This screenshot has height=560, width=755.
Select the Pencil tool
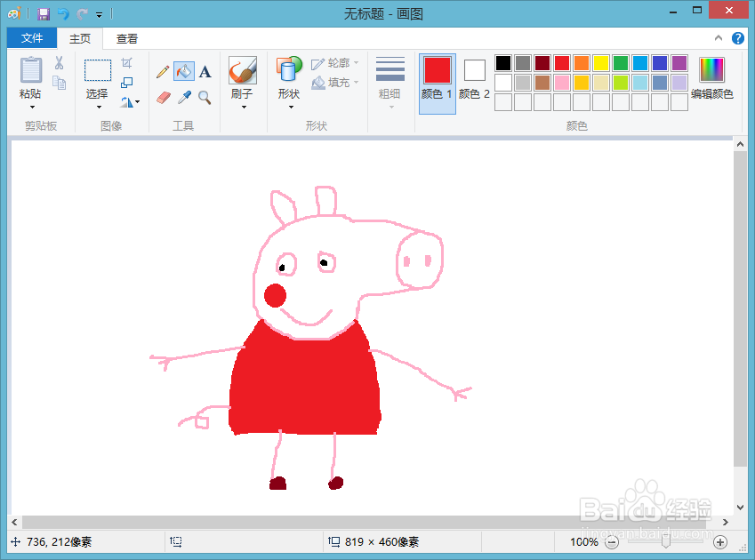point(163,70)
